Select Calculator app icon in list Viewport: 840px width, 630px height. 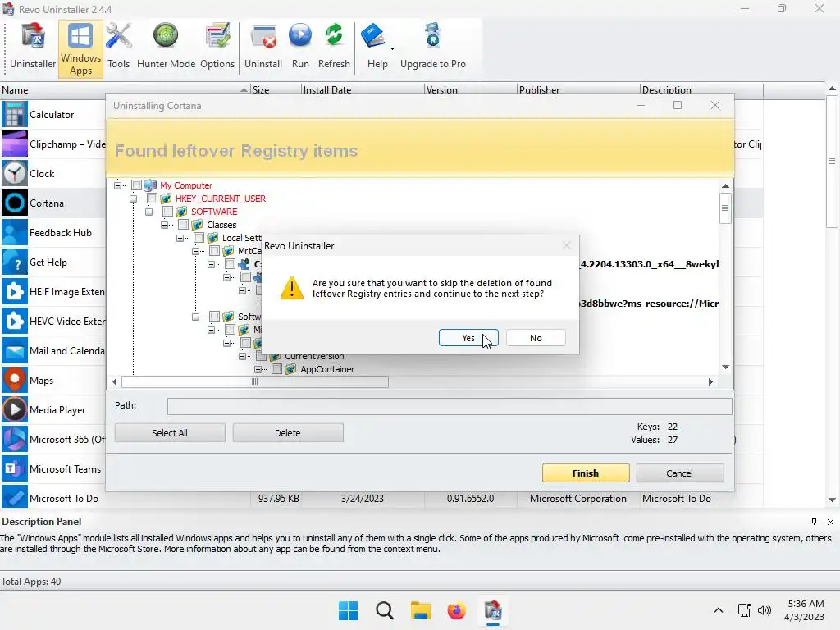point(15,115)
